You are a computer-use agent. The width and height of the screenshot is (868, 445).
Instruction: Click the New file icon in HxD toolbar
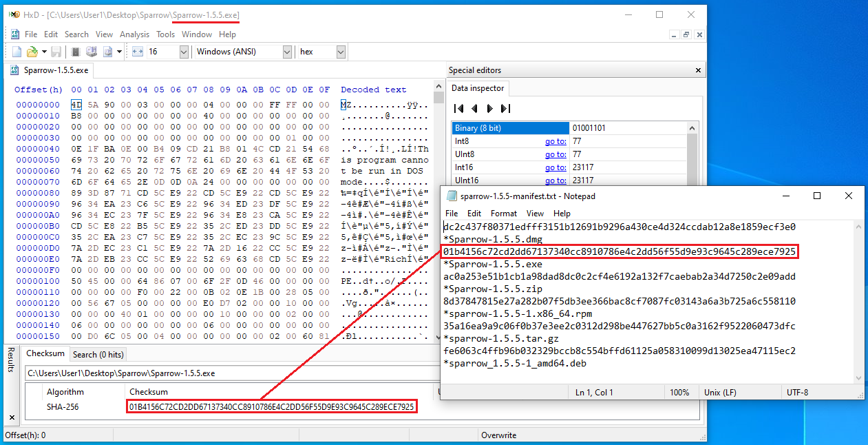pos(17,52)
